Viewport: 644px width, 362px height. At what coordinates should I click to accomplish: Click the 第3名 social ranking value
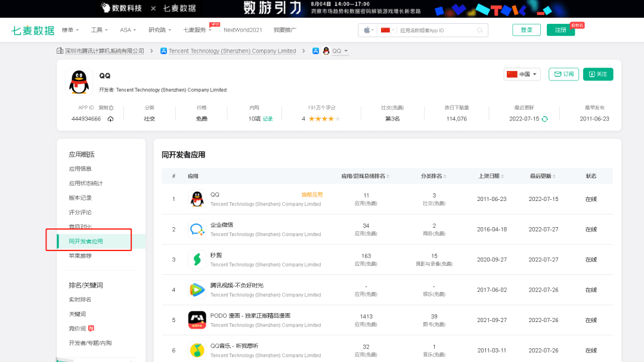tap(392, 119)
